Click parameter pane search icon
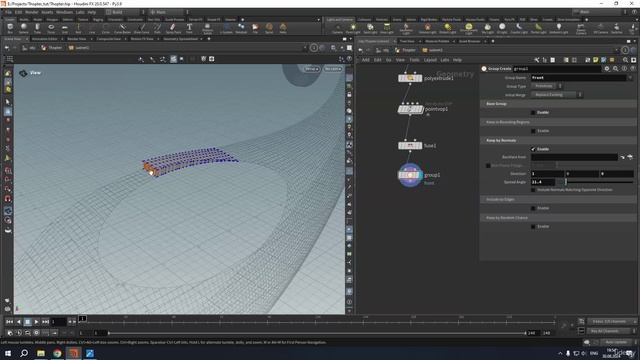640x360 pixels. tap(616, 69)
